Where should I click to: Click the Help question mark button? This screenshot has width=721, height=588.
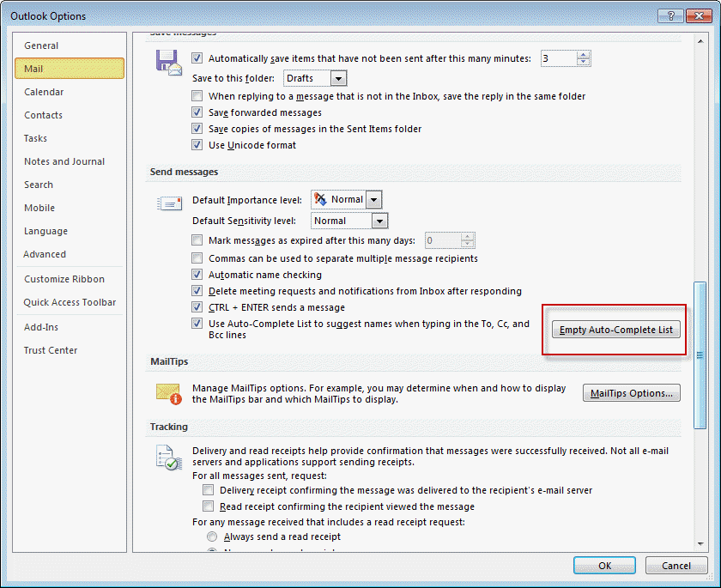pos(670,16)
